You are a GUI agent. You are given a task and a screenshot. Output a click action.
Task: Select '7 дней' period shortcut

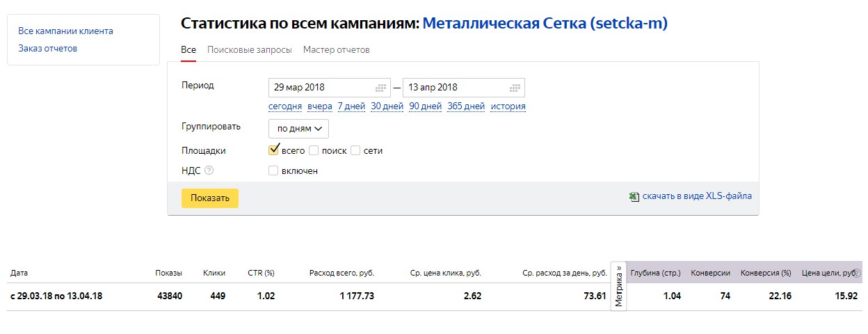351,106
